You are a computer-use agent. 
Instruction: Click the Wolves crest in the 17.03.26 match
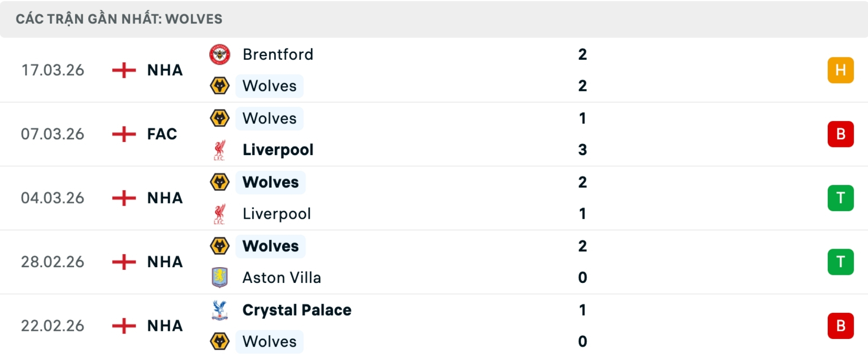pyautogui.click(x=220, y=86)
